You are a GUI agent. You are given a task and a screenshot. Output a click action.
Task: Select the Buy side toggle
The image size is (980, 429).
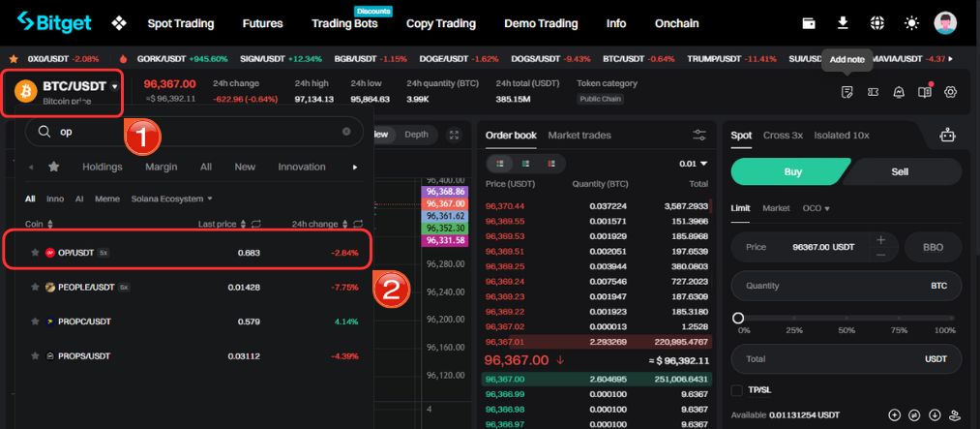790,171
